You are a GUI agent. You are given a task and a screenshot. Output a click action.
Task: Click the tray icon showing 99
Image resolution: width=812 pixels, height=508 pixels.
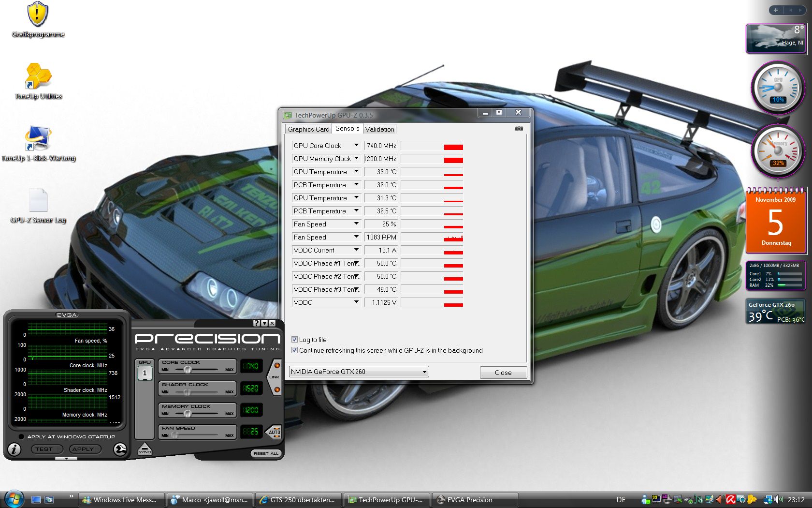pos(656,499)
